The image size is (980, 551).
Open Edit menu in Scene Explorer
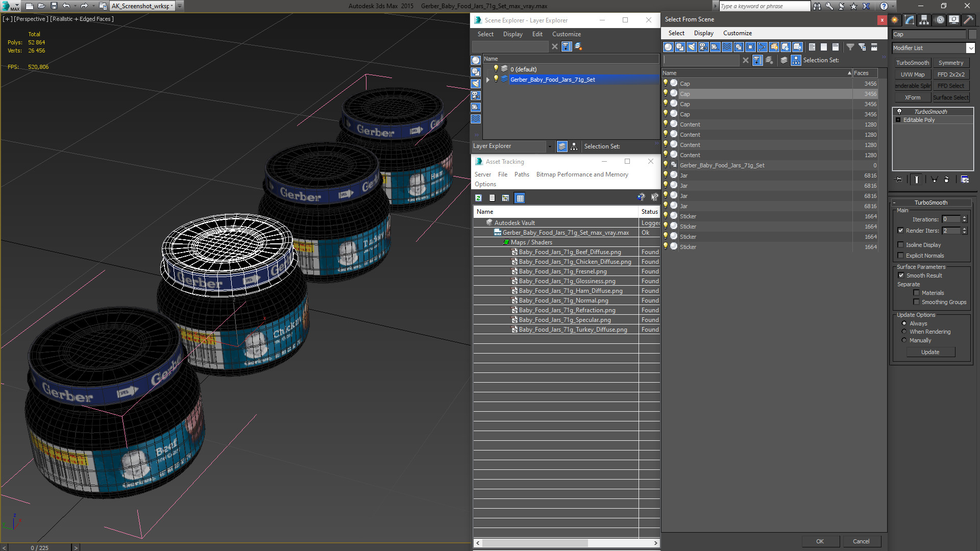point(537,34)
